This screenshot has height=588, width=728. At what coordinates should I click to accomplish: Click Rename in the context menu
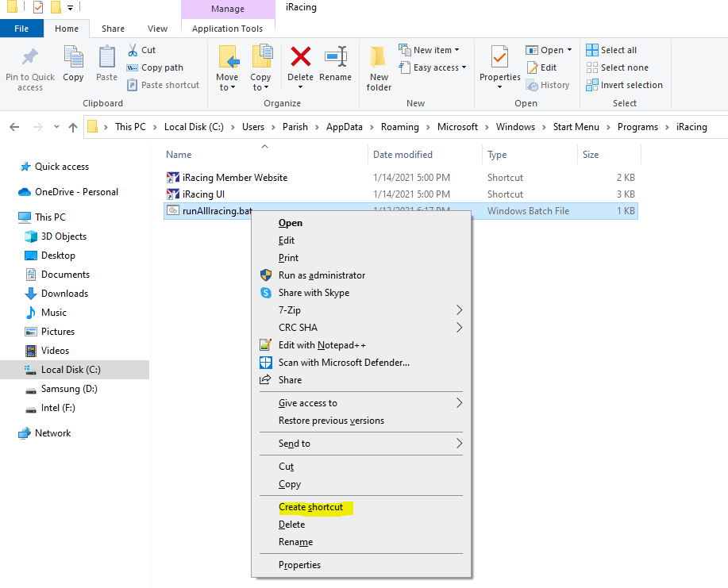click(x=361, y=542)
